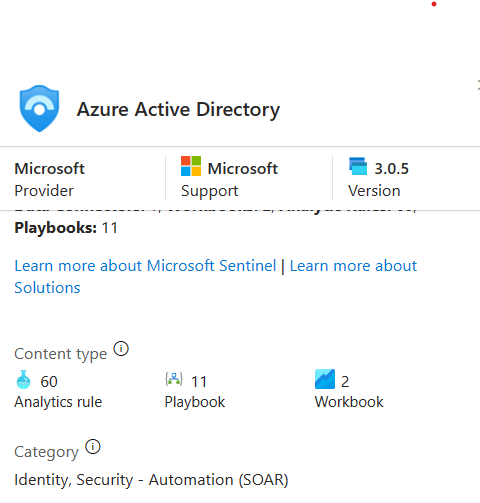
Task: Open Learn more about Microsoft Sentinel link
Action: (x=145, y=266)
